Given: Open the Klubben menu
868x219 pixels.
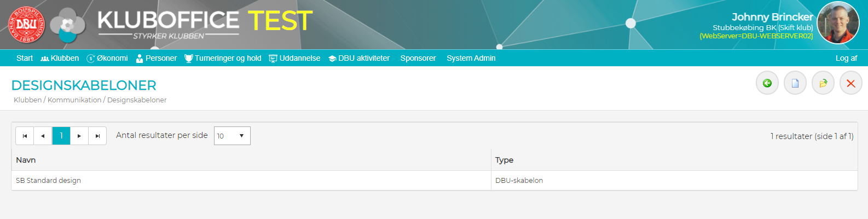Looking at the screenshot, I should tap(60, 58).
